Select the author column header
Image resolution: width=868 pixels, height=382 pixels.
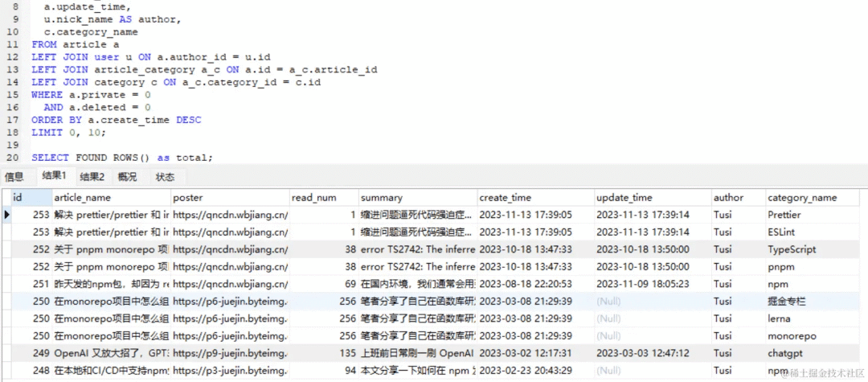point(739,198)
